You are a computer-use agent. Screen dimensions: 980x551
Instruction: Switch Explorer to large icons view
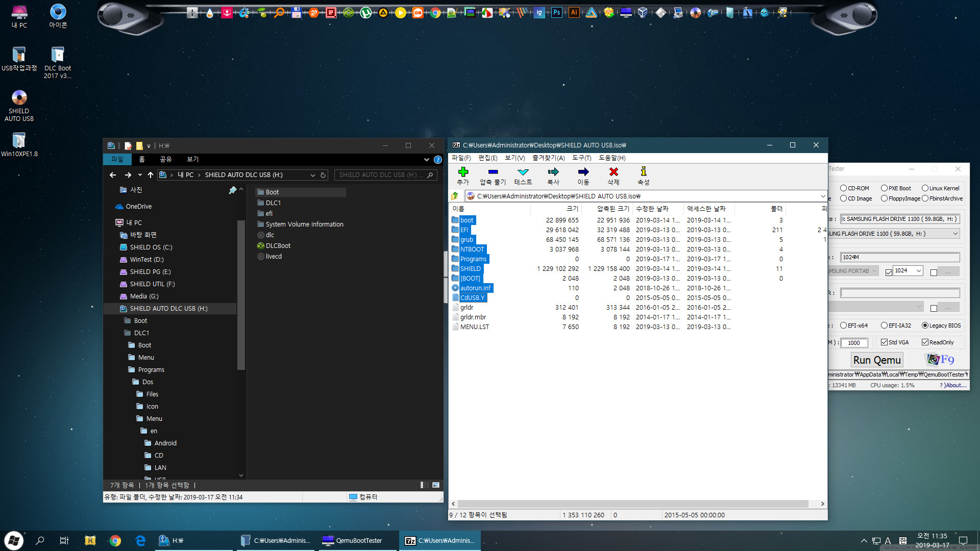[x=436, y=485]
